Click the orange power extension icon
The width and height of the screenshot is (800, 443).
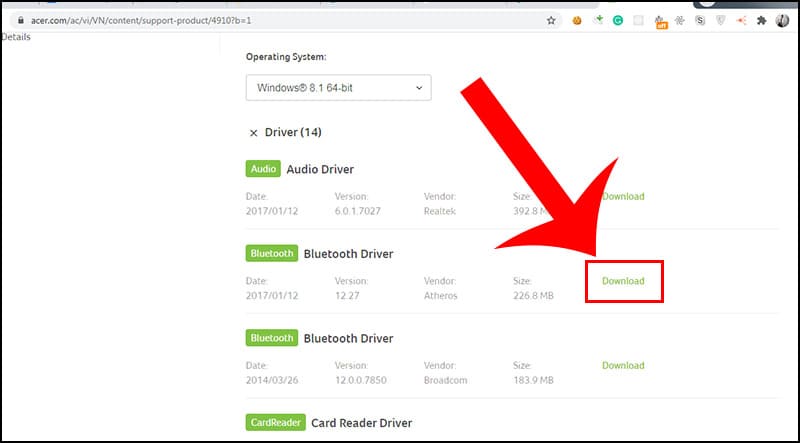coord(577,20)
